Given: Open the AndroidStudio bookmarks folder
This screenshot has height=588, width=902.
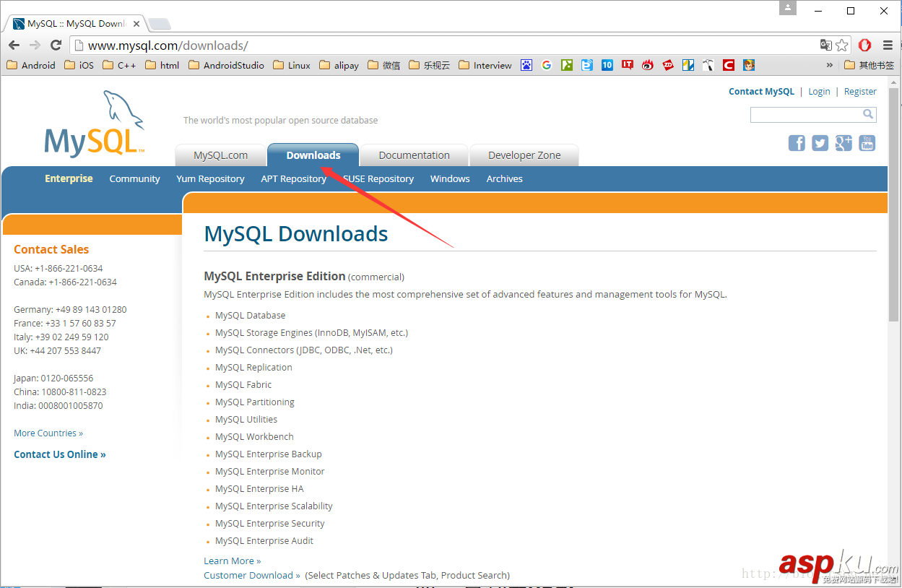Looking at the screenshot, I should click(226, 65).
